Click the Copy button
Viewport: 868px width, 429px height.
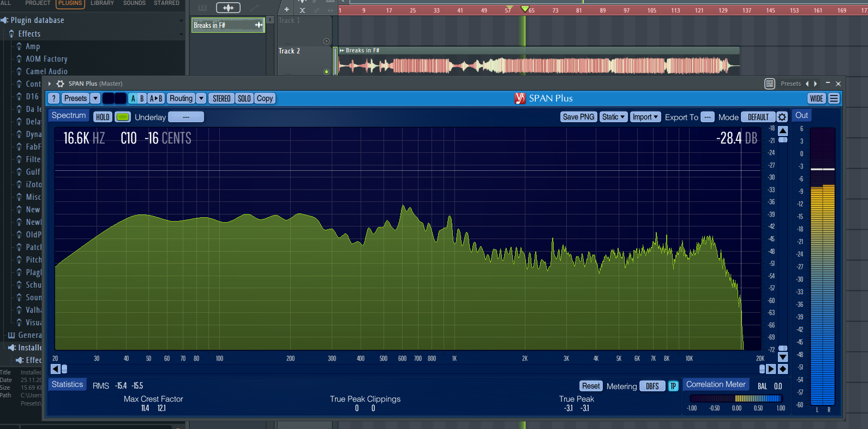(265, 98)
